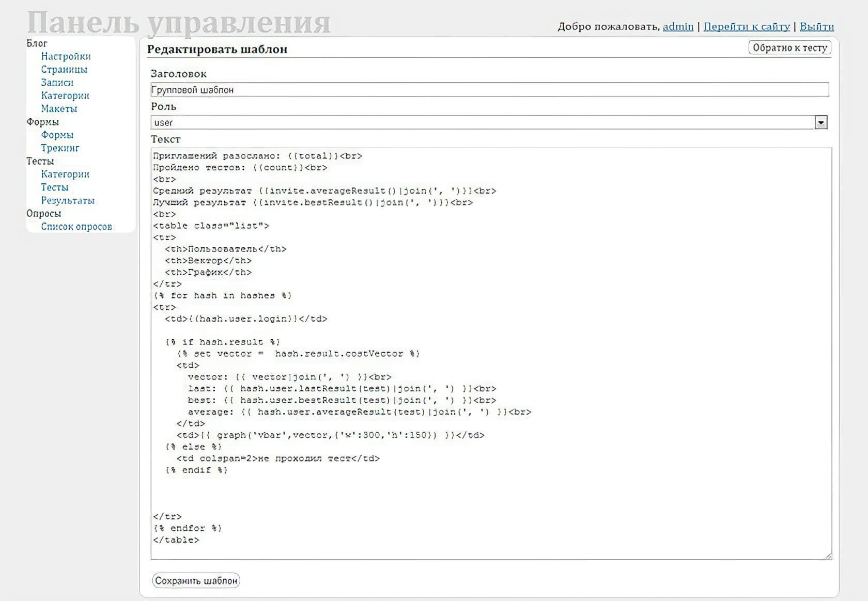Open 'Записи' in the sidebar
Screen dimensions: 868x601
tap(57, 83)
